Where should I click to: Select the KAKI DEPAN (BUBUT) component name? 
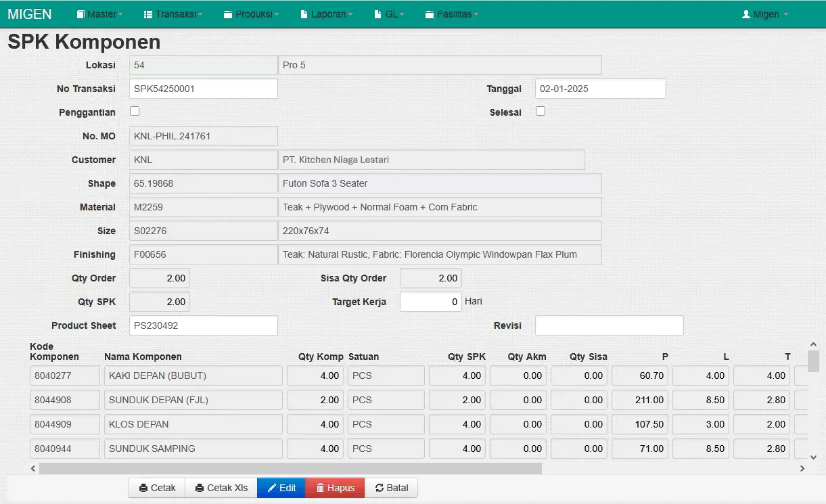coord(193,376)
